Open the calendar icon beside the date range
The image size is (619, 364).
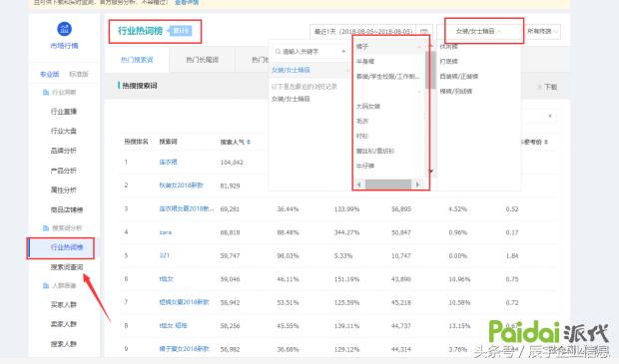click(x=424, y=31)
